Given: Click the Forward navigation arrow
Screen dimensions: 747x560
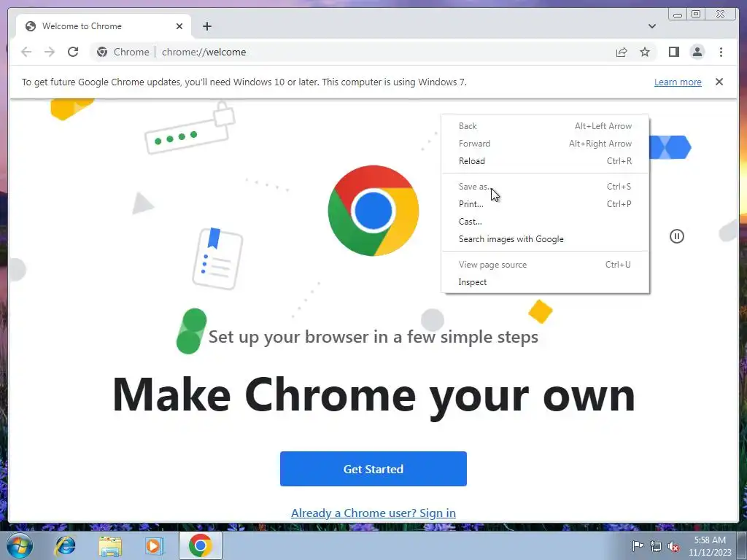Looking at the screenshot, I should pyautogui.click(x=50, y=52).
